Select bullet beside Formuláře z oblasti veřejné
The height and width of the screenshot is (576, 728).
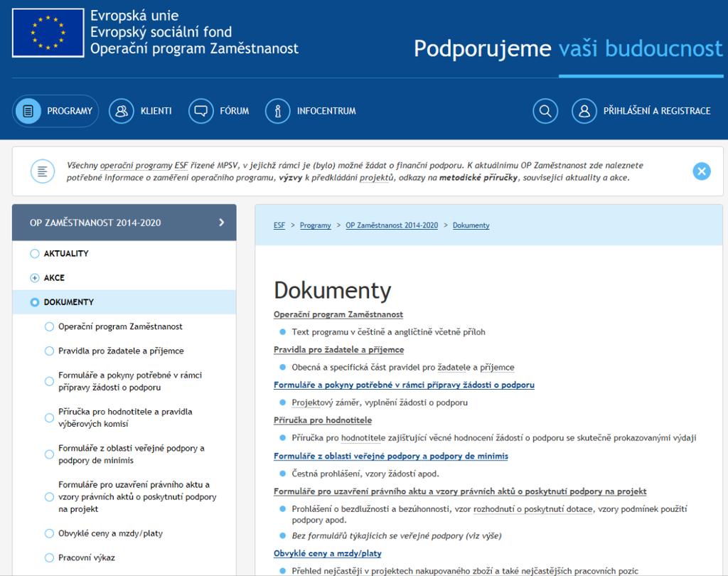pos(49,454)
